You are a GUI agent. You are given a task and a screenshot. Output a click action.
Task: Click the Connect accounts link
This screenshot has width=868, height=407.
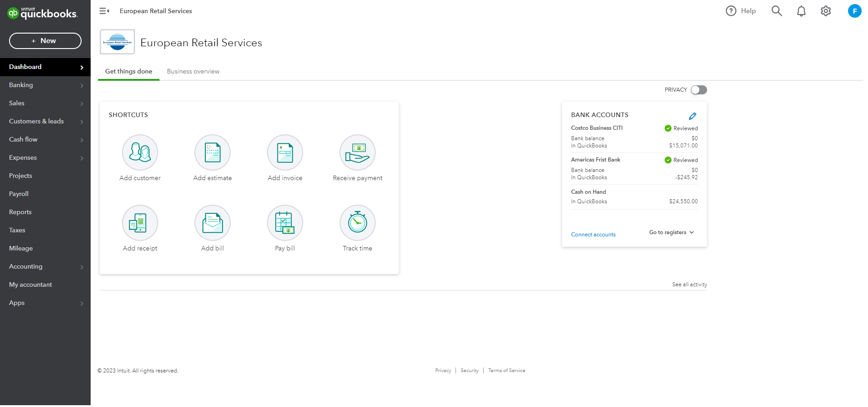click(x=593, y=235)
